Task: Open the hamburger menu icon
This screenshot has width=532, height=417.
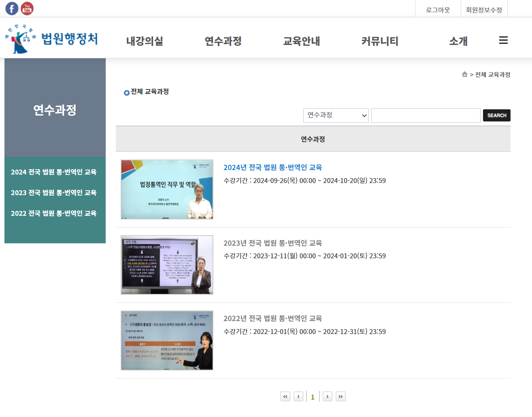Action: tap(503, 40)
